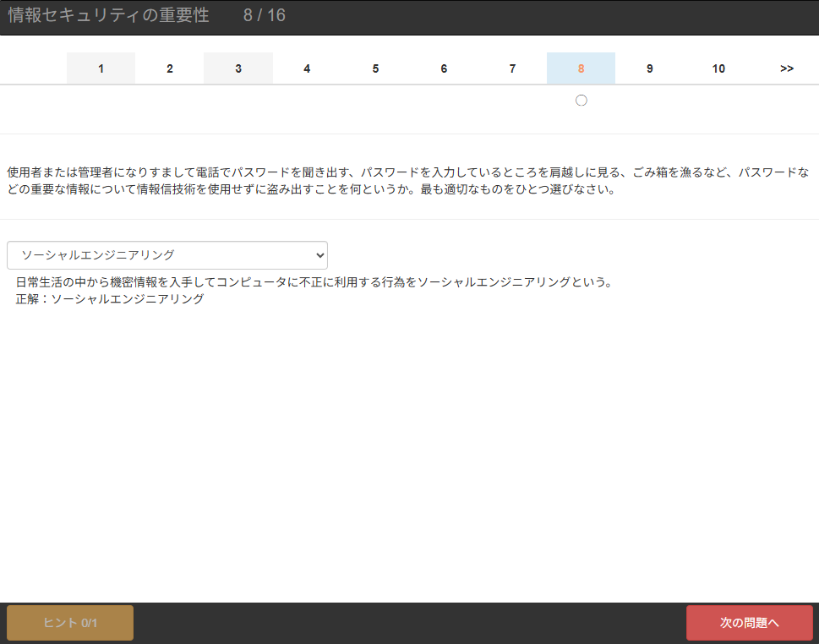Click the 情報セキュリティの重要性 title
This screenshot has height=644, width=819.
pyautogui.click(x=108, y=16)
